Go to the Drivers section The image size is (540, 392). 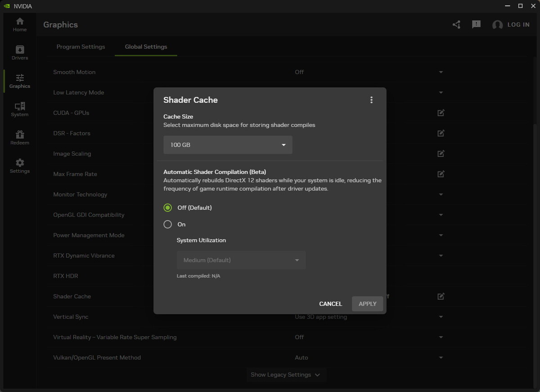pos(19,53)
